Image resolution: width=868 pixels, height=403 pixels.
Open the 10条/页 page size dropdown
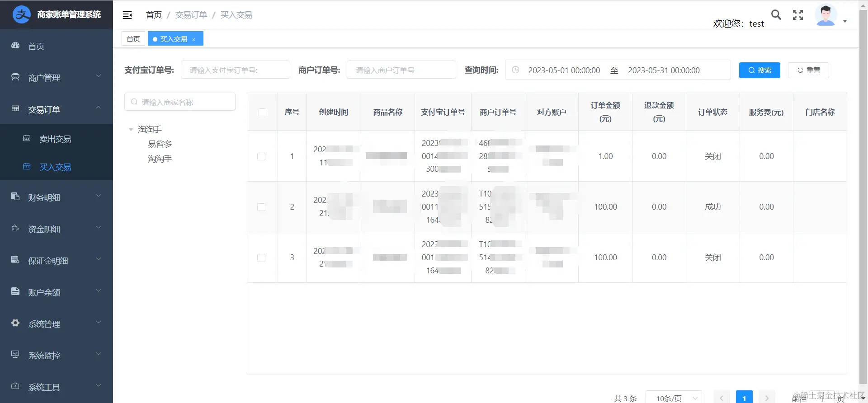click(x=674, y=398)
